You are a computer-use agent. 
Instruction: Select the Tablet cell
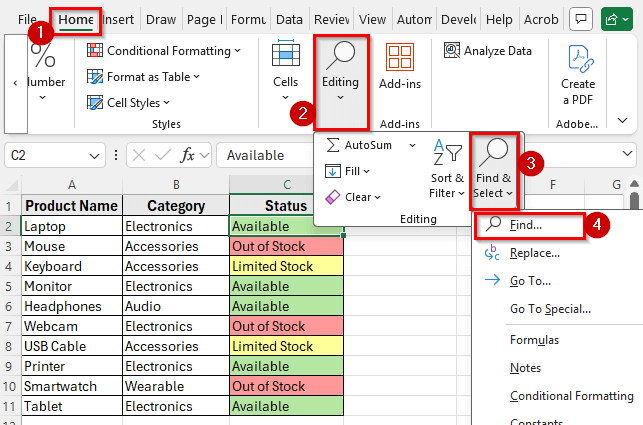tap(72, 406)
